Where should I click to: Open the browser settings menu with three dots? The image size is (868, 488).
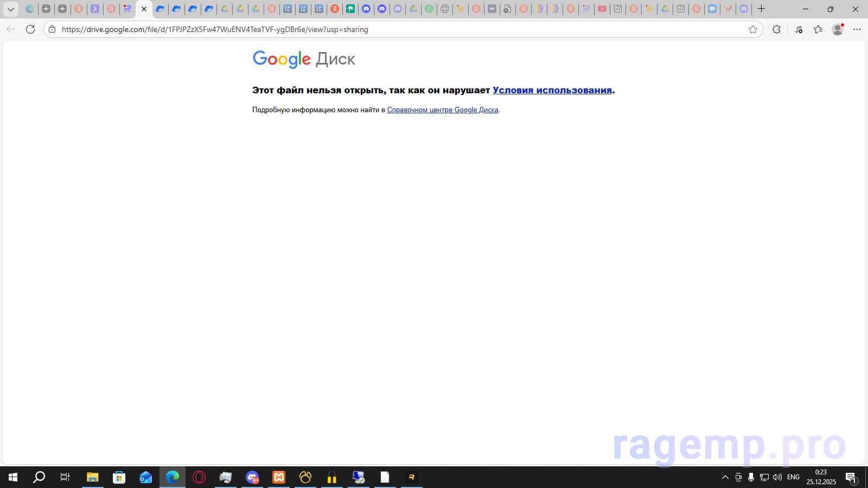[x=857, y=30]
